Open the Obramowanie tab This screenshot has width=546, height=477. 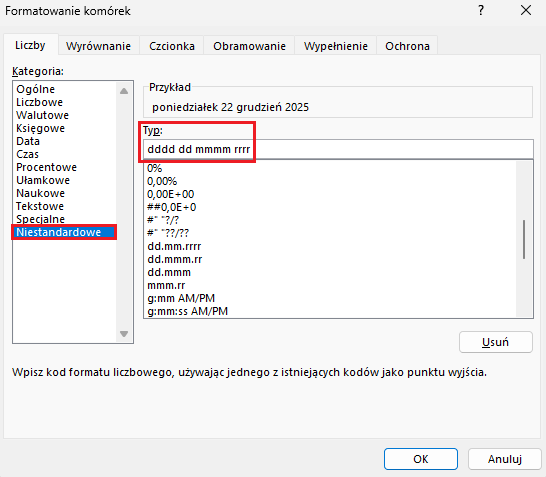tap(249, 46)
